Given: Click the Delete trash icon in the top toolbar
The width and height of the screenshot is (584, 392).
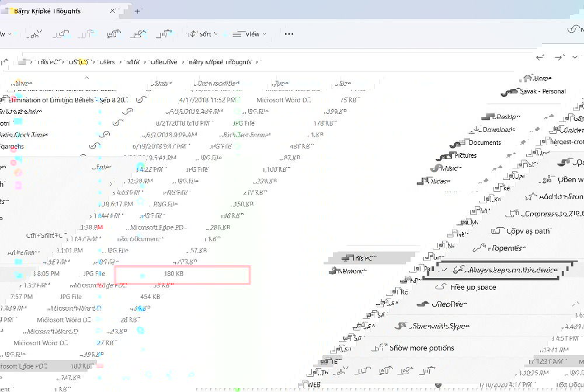Looking at the screenshot, I should 164,34.
